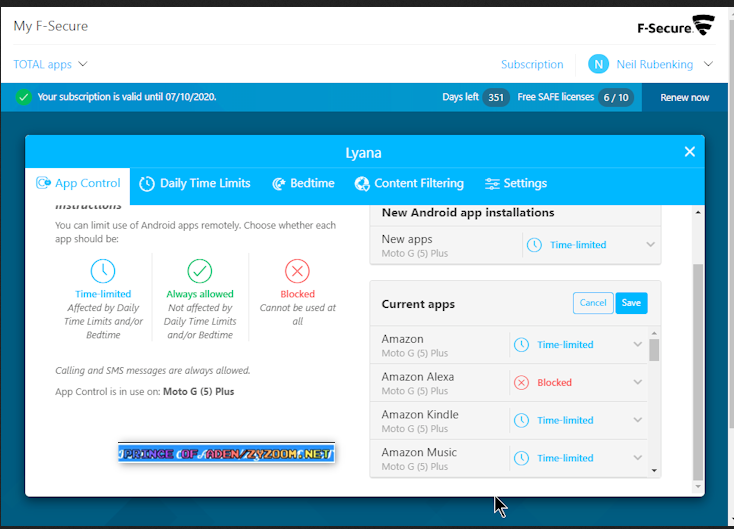Click the green subscription valid checkmark icon

click(23, 97)
